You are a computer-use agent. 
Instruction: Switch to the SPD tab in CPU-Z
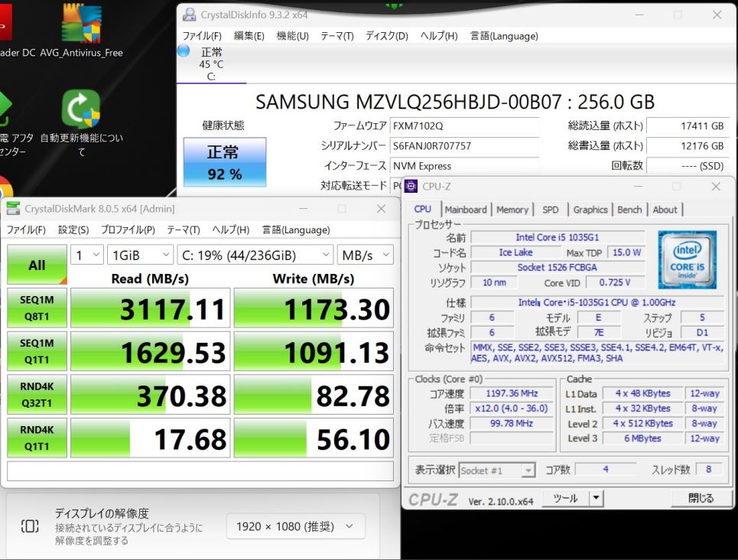point(550,210)
